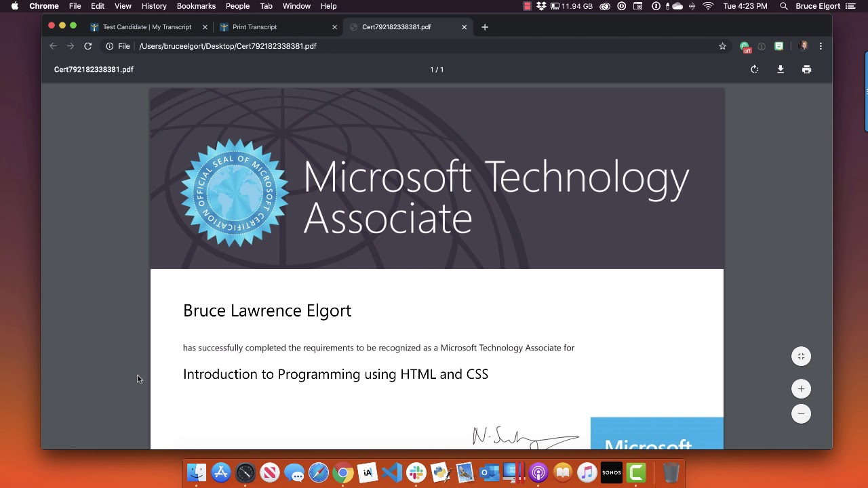Open the Trash in the dock
This screenshot has height=488, width=868.
[671, 472]
